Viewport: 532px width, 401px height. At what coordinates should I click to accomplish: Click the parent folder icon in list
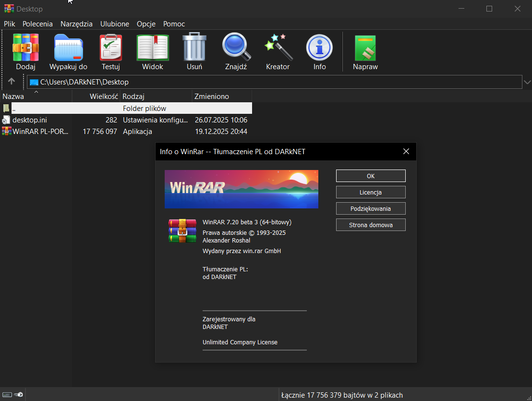point(6,108)
